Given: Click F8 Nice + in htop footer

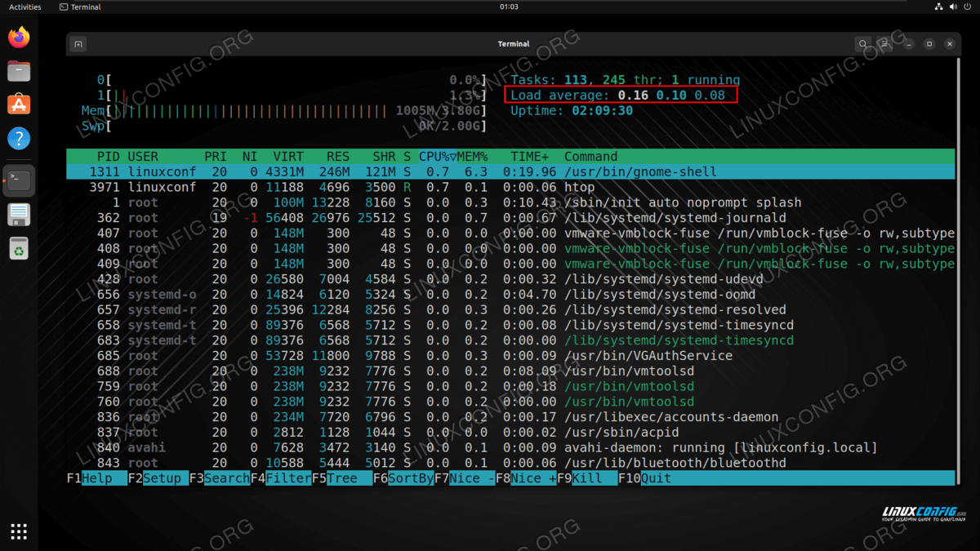Looking at the screenshot, I should (526, 478).
